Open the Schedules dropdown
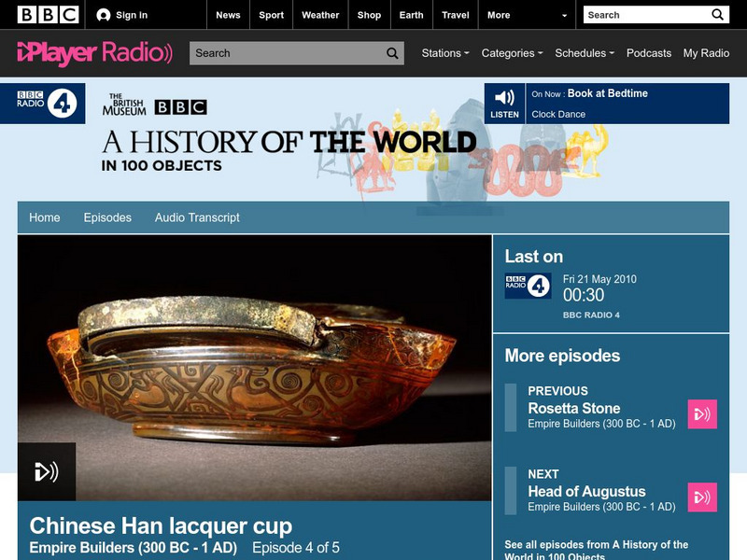 pos(585,53)
